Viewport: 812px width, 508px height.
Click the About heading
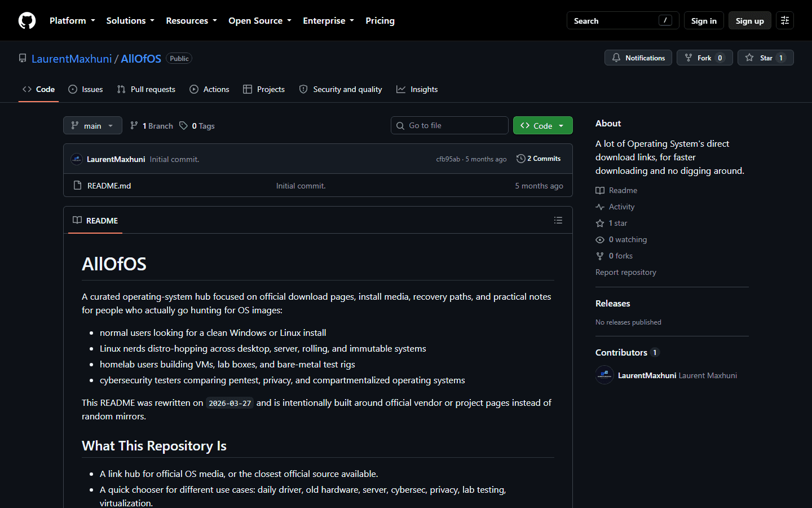click(x=608, y=123)
